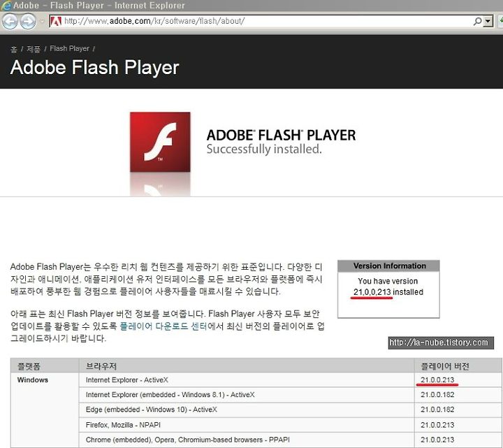Open the address bar dropdown arrow
Screen dimensions: 503x448
pos(488,21)
